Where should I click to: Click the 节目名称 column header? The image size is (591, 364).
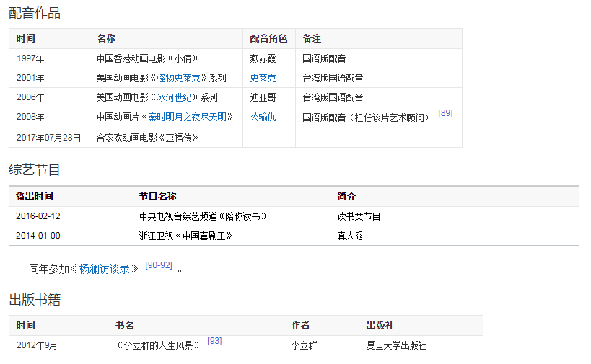coord(157,196)
